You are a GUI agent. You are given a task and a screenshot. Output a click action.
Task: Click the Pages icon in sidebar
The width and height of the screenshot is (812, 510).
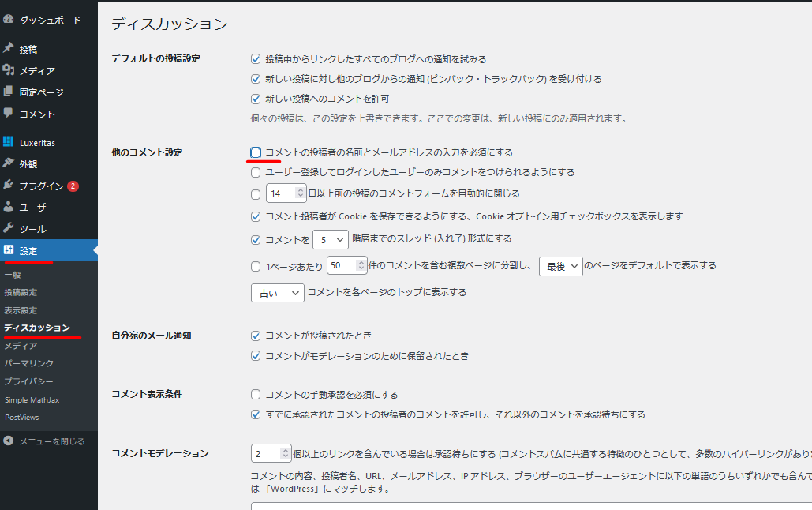[9, 92]
